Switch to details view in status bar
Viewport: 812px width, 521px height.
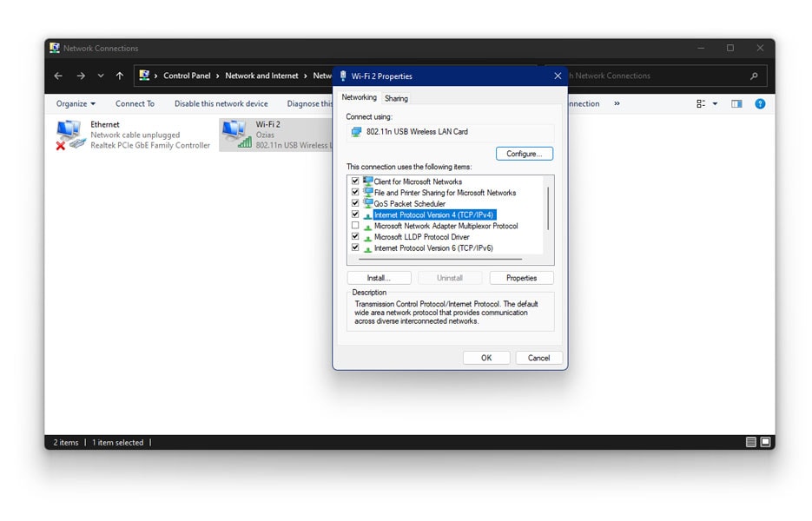[x=751, y=442]
